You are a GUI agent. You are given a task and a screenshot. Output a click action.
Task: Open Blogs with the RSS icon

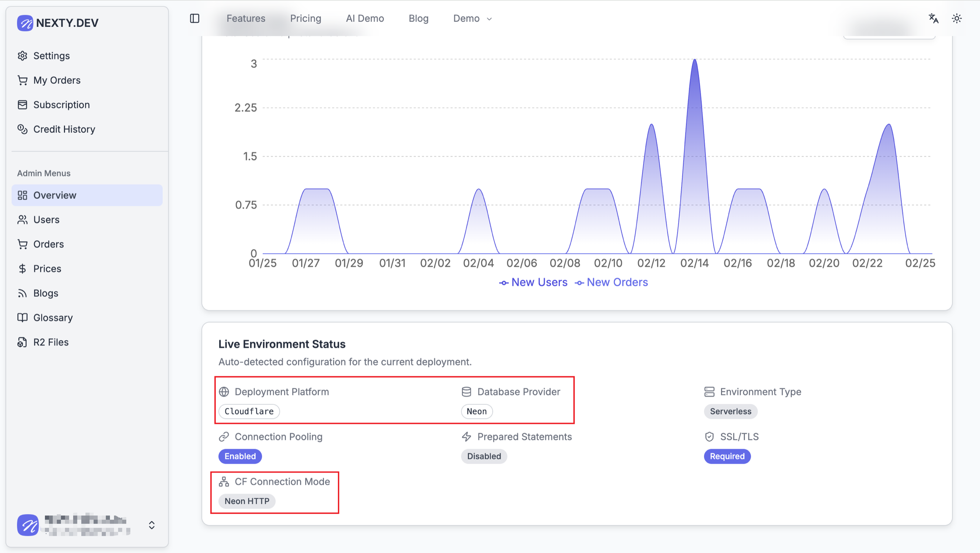coord(23,293)
